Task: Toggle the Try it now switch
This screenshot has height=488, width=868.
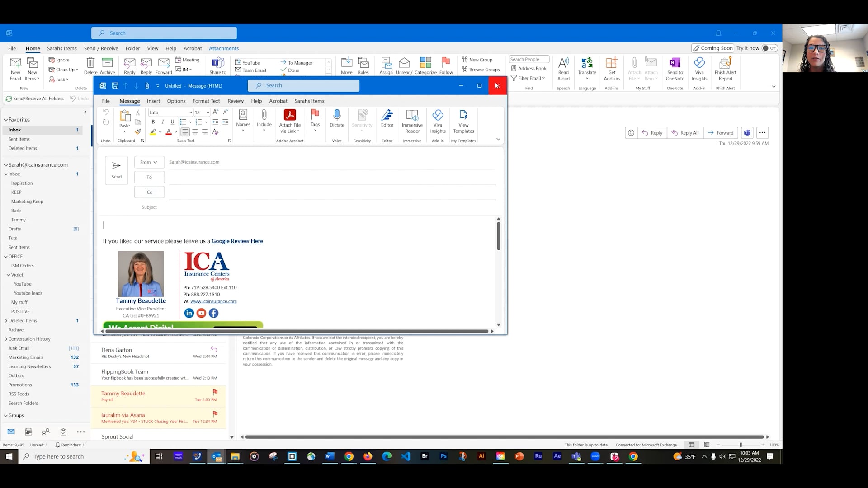Action: click(769, 48)
